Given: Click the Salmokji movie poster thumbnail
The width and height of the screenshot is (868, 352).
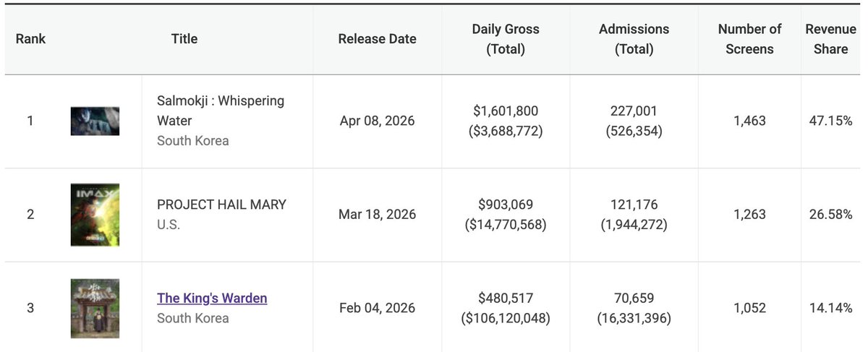Looking at the screenshot, I should tap(95, 121).
